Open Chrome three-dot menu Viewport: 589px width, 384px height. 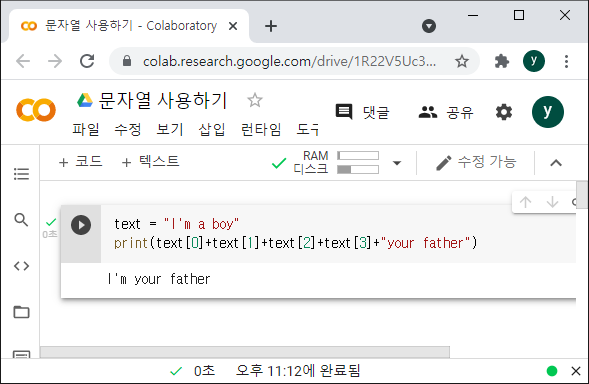click(x=566, y=61)
